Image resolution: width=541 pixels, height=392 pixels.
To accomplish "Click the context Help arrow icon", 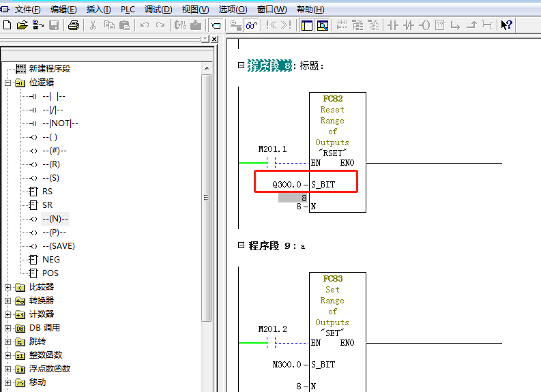I will click(x=506, y=25).
